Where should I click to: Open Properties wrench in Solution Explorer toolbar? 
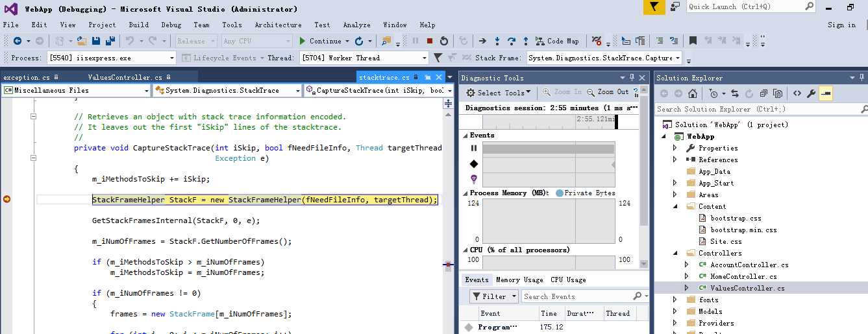click(x=812, y=93)
